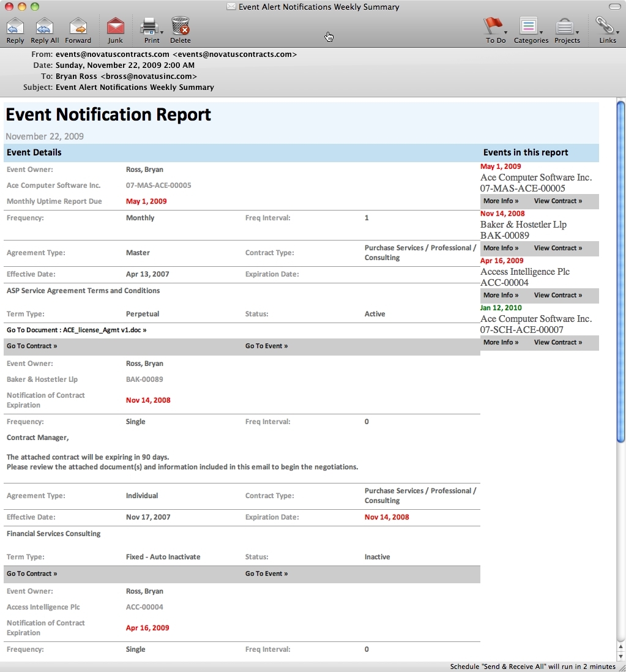This screenshot has height=672, width=626.
Task: Open More Info for Baker & Hostetler Llp
Action: pos(501,248)
